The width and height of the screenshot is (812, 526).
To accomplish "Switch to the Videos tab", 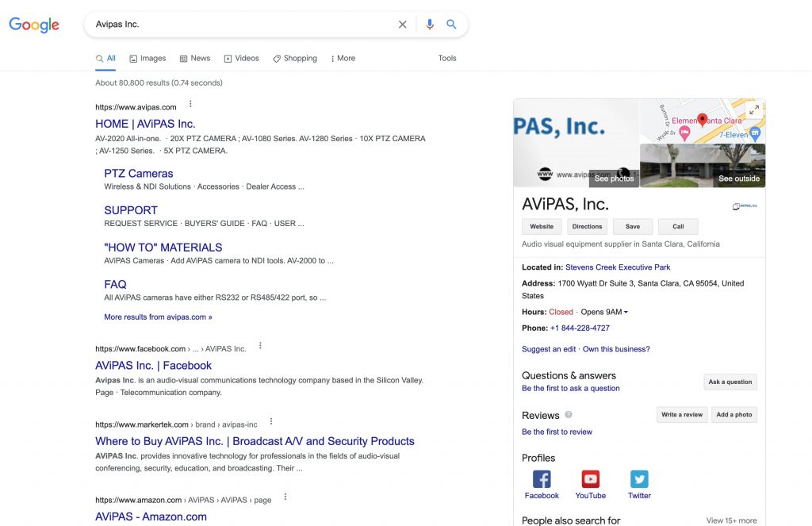I will pyautogui.click(x=241, y=59).
